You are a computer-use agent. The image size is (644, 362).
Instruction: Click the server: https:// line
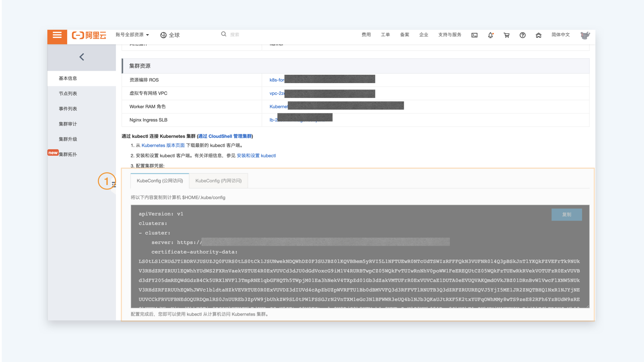point(177,242)
